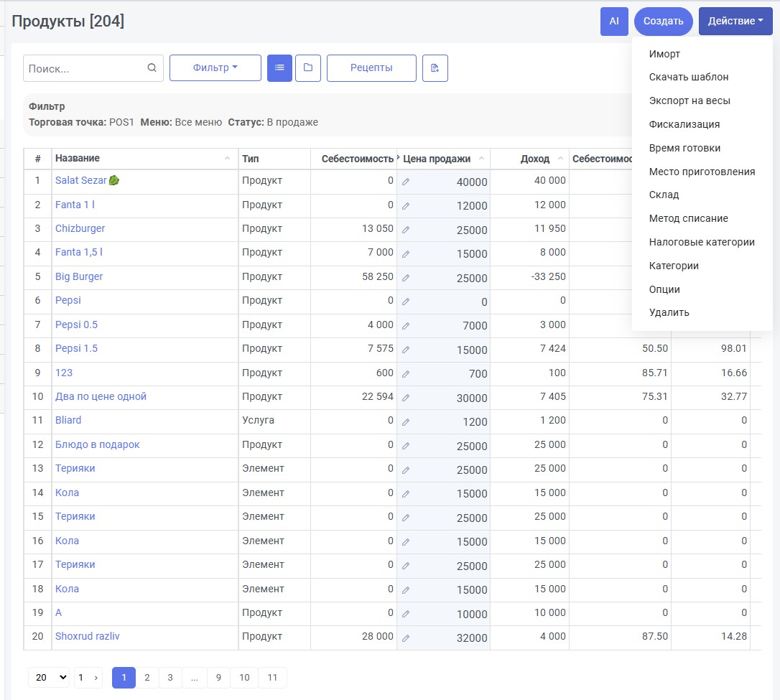Edit price pencil for Salat Sezar

pos(406,182)
